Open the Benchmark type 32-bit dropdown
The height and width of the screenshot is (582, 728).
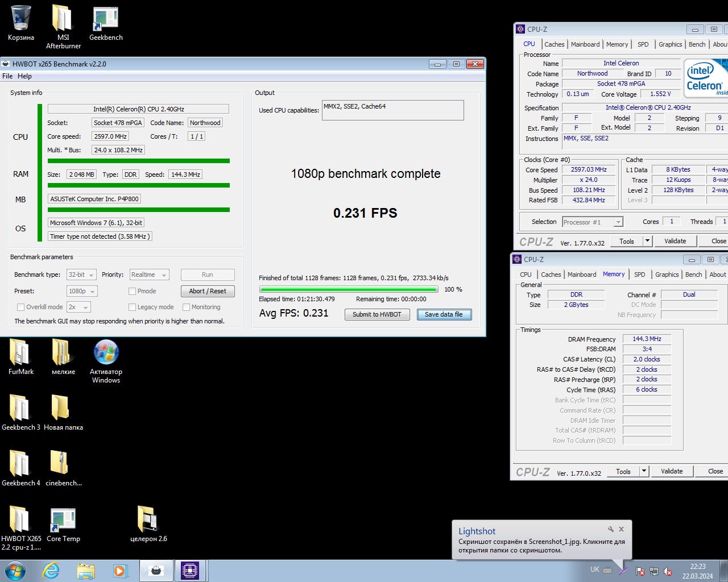point(81,275)
